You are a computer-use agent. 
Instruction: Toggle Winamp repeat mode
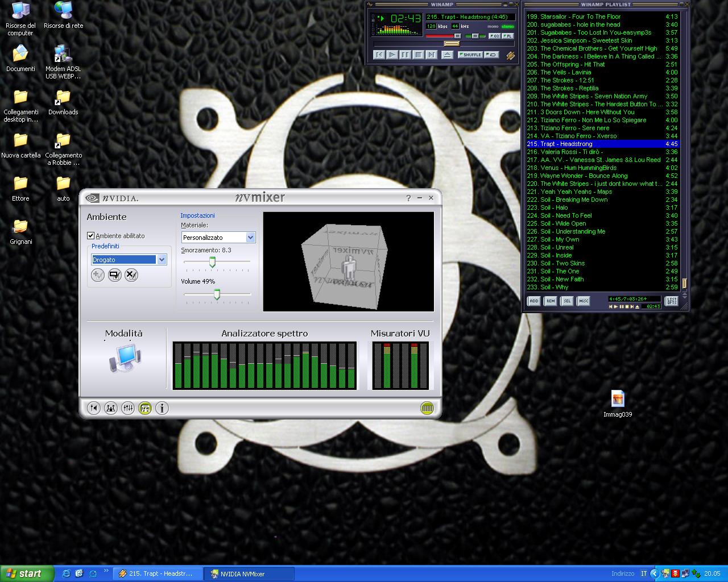(492, 55)
